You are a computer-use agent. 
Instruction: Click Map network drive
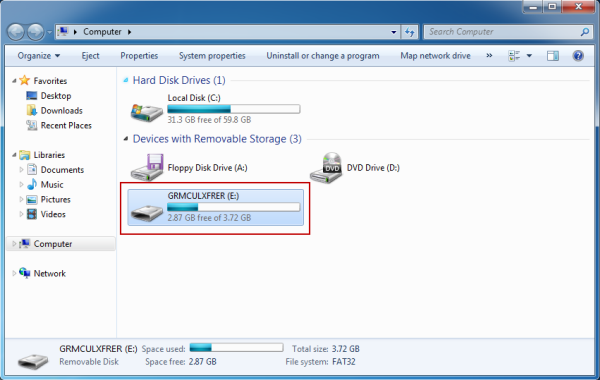pyautogui.click(x=435, y=56)
